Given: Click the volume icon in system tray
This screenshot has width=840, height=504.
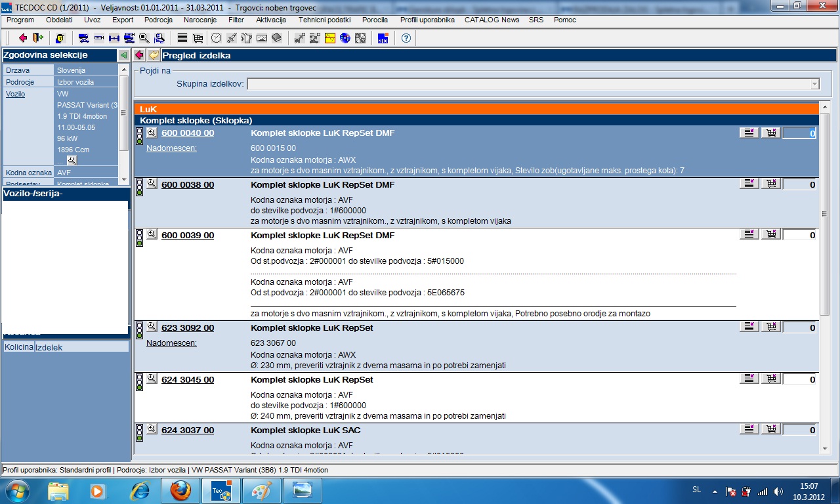Looking at the screenshot, I should pyautogui.click(x=778, y=491).
